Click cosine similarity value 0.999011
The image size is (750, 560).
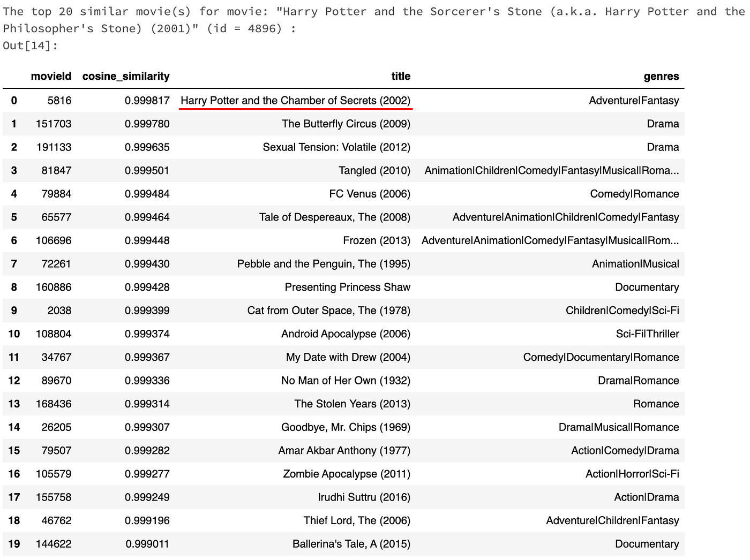pos(147,544)
